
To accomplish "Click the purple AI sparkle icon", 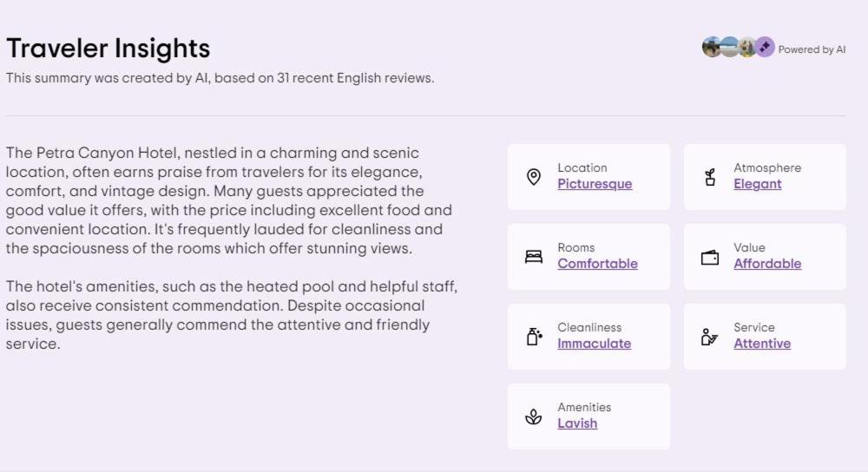I will [765, 48].
